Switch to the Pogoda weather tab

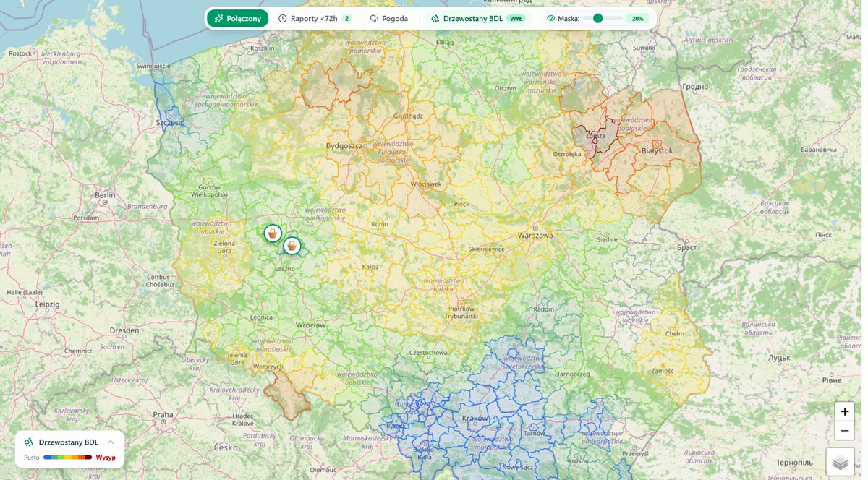pyautogui.click(x=389, y=18)
